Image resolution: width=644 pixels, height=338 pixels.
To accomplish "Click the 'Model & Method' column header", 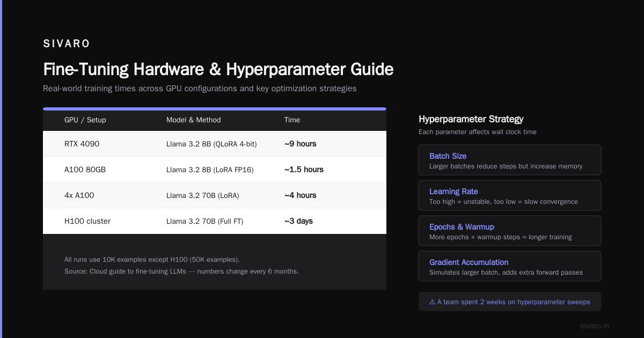I will click(193, 120).
